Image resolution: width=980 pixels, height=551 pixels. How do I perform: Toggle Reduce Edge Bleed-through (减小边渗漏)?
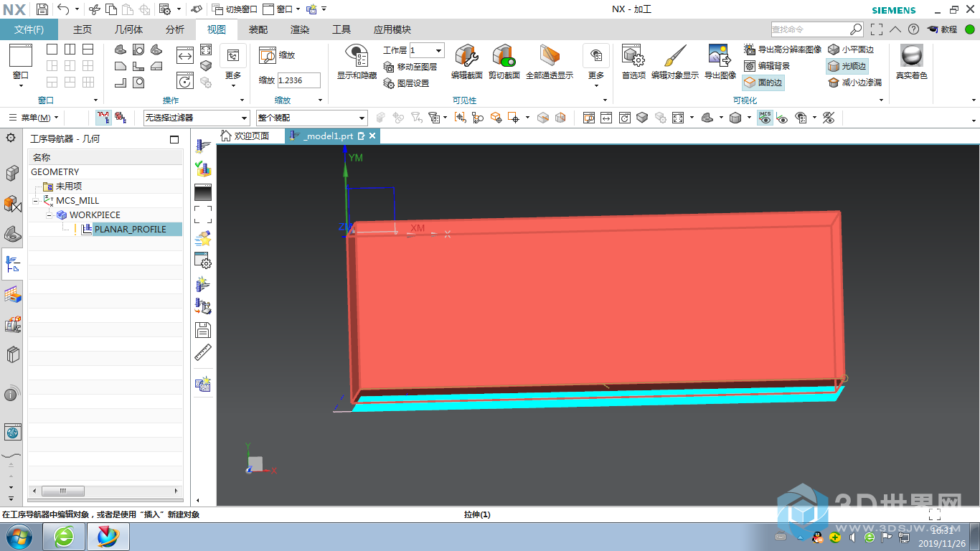click(x=854, y=83)
